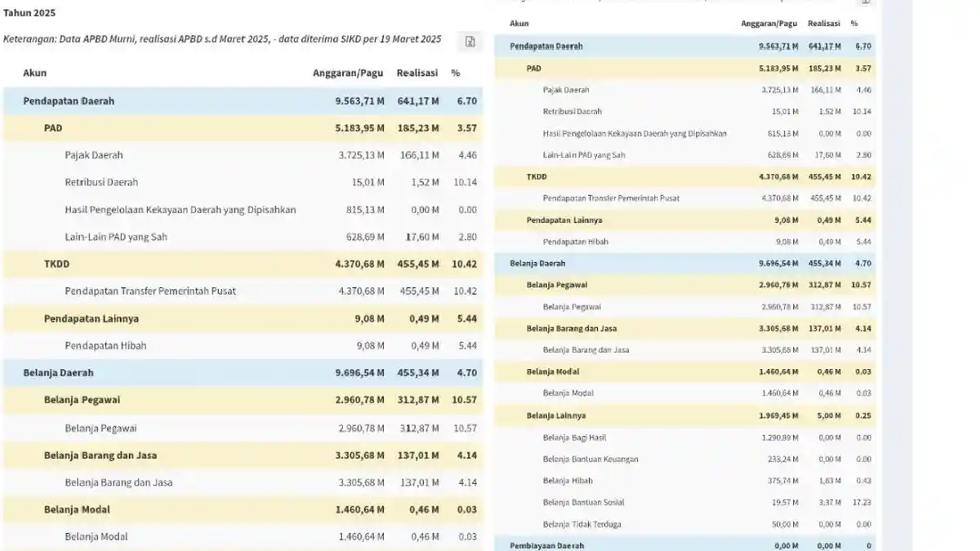Select 'Retribusi Daerah' row in right table
Image resolution: width=980 pixels, height=551 pixels.
coord(685,111)
